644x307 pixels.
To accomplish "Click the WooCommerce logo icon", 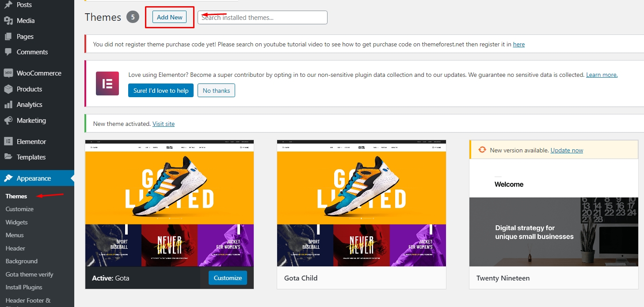I will (x=8, y=73).
